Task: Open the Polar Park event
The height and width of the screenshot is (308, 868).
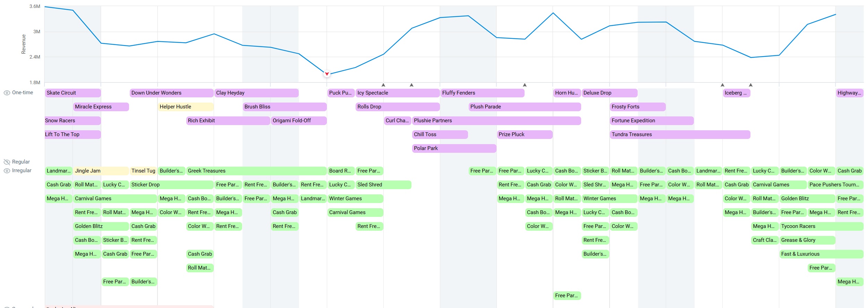Action: (x=454, y=148)
